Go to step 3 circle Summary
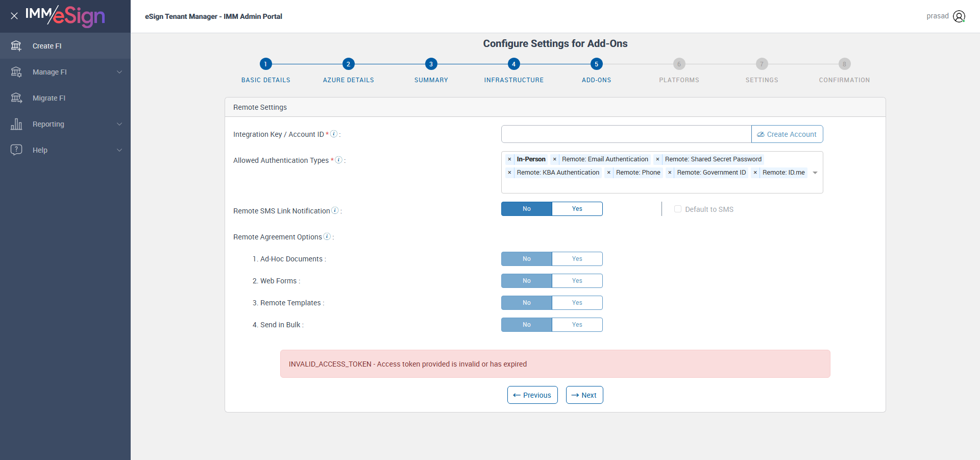This screenshot has height=460, width=980. click(431, 64)
